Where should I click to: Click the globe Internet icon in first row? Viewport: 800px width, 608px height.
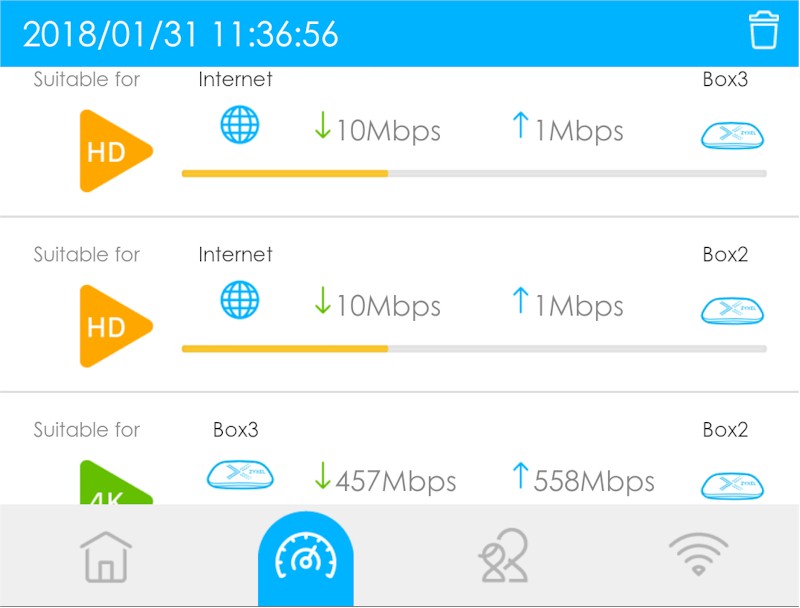click(239, 124)
